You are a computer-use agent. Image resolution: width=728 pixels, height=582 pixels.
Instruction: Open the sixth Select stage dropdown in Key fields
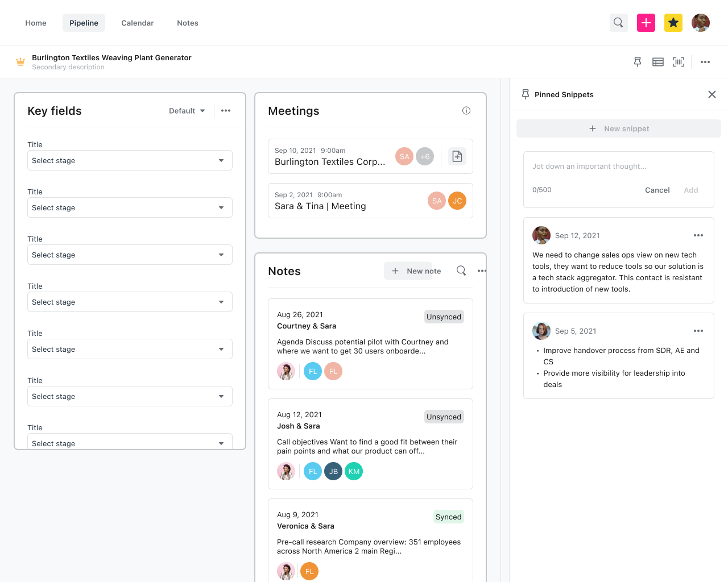pos(130,396)
